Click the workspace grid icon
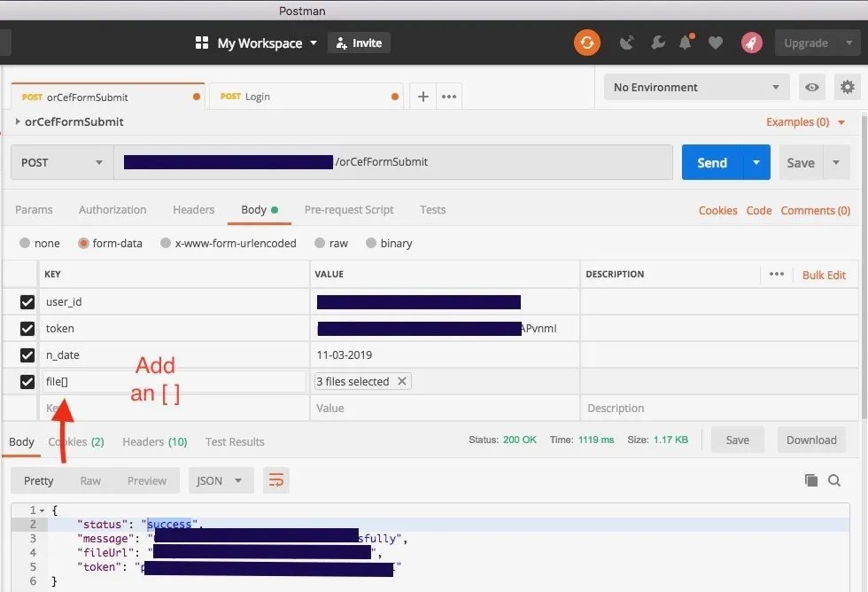 202,43
